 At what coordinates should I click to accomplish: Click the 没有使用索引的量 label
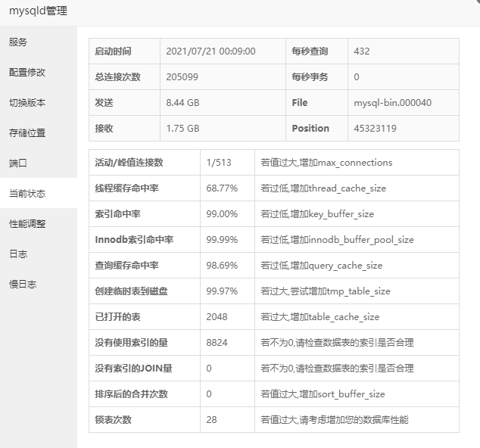[131, 342]
